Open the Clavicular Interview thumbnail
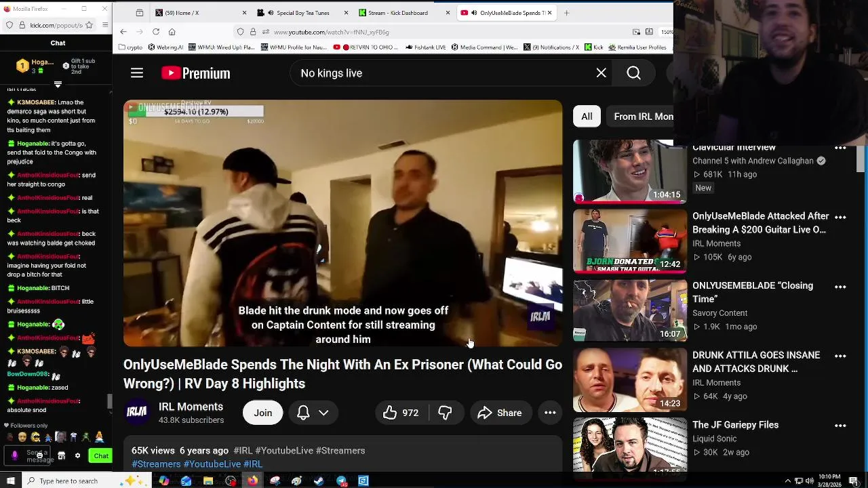This screenshot has width=868, height=488. [x=629, y=171]
